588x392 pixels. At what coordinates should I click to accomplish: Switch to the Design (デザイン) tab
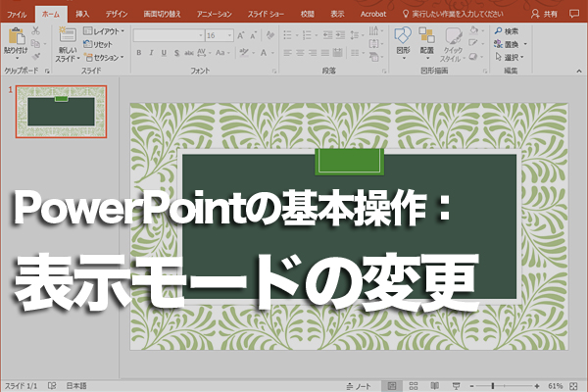coord(117,14)
